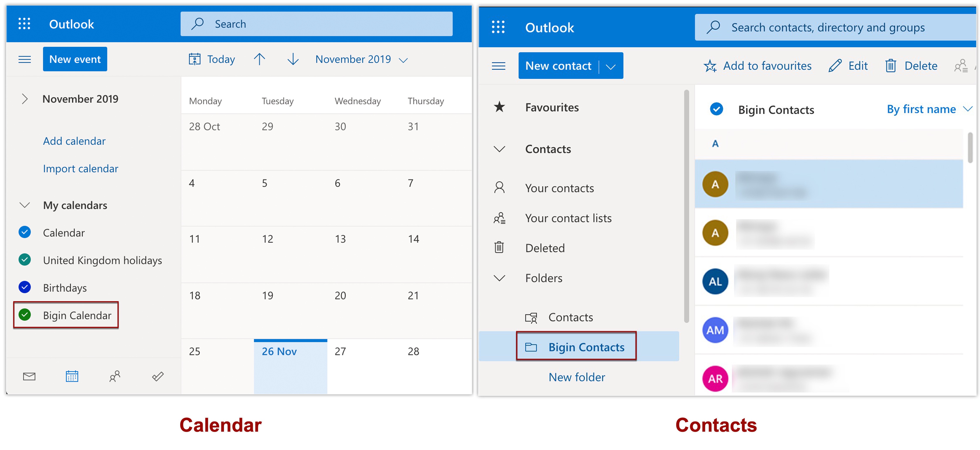
Task: Uncheck the United Kingdom holidays calendar
Action: pos(25,260)
